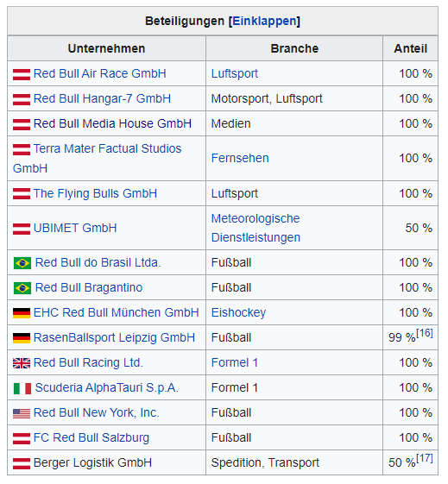The height and width of the screenshot is (484, 448).
Task: Follow the Fernsehen link
Action: pos(240,158)
